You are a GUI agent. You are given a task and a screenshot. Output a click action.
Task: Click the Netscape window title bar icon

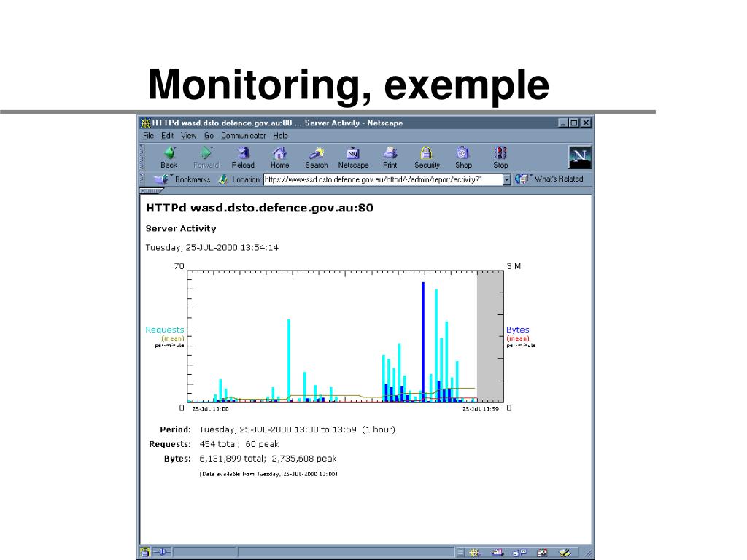145,123
